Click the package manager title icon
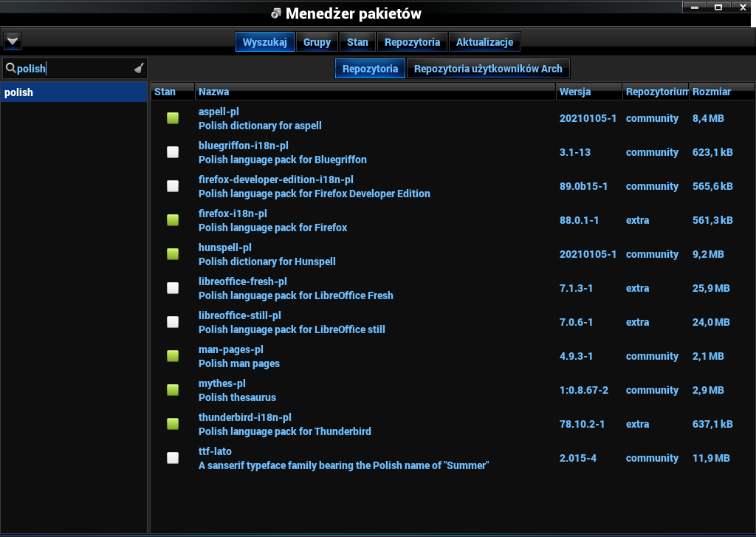 [x=276, y=13]
